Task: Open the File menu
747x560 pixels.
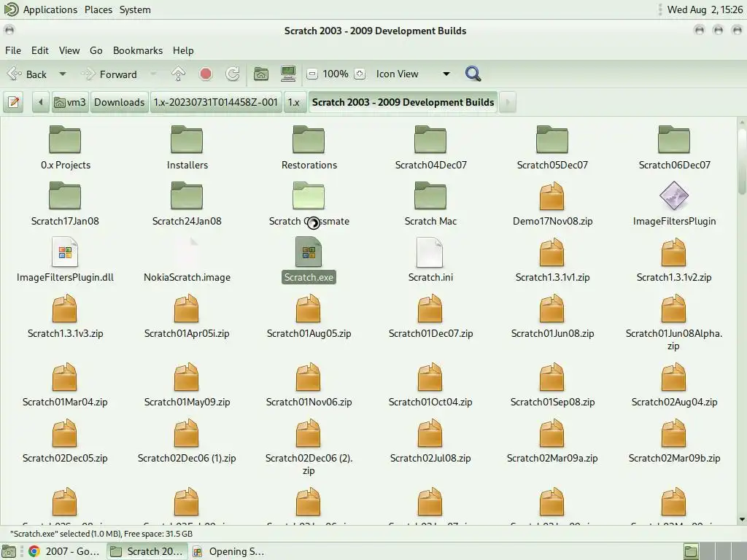Action: (x=13, y=50)
